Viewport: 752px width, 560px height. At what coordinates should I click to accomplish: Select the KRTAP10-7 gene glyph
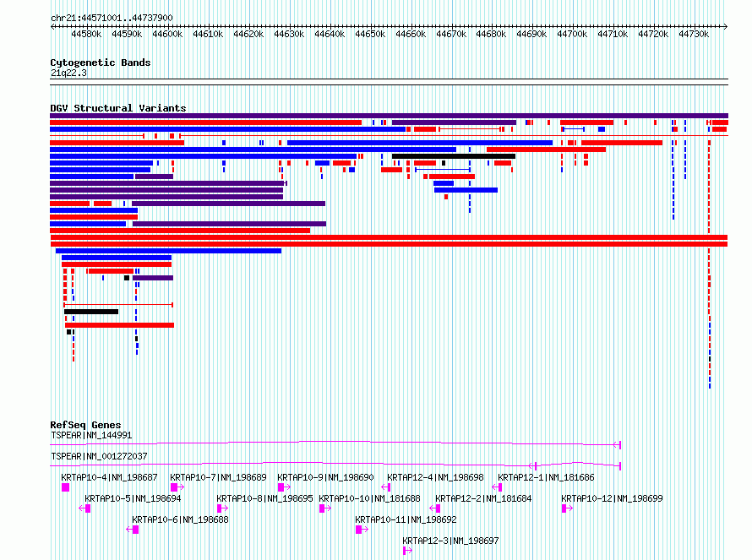click(x=177, y=487)
